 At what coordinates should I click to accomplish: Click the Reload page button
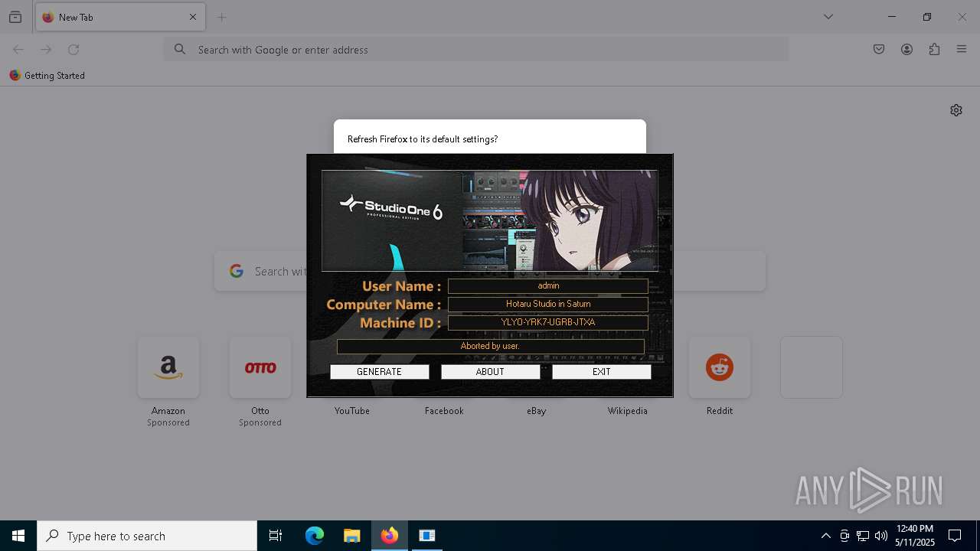73,50
